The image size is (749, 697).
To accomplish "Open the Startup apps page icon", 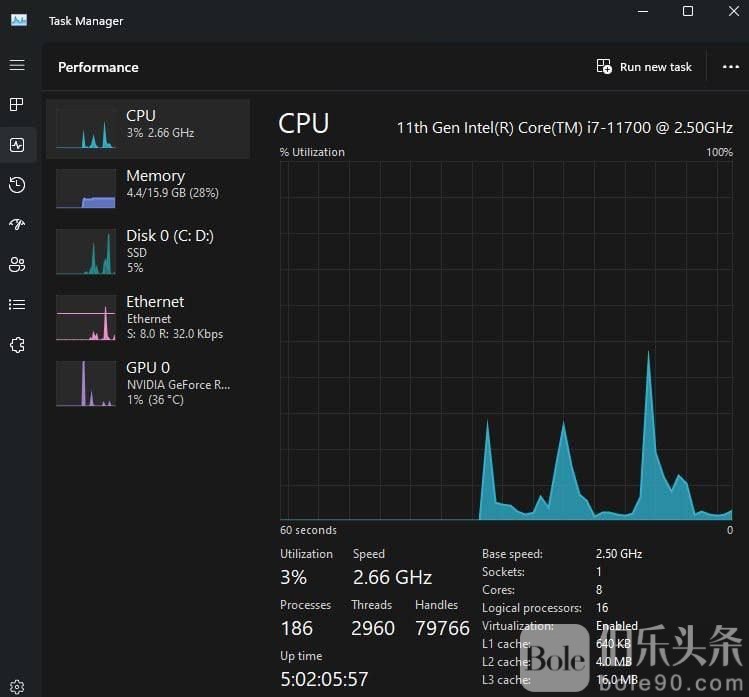I will (17, 224).
